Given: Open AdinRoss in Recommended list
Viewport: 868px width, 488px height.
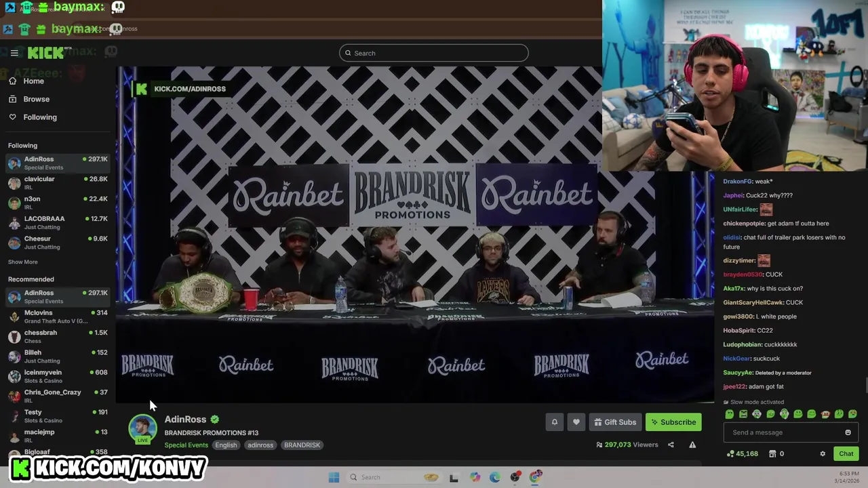Looking at the screenshot, I should pyautogui.click(x=58, y=297).
